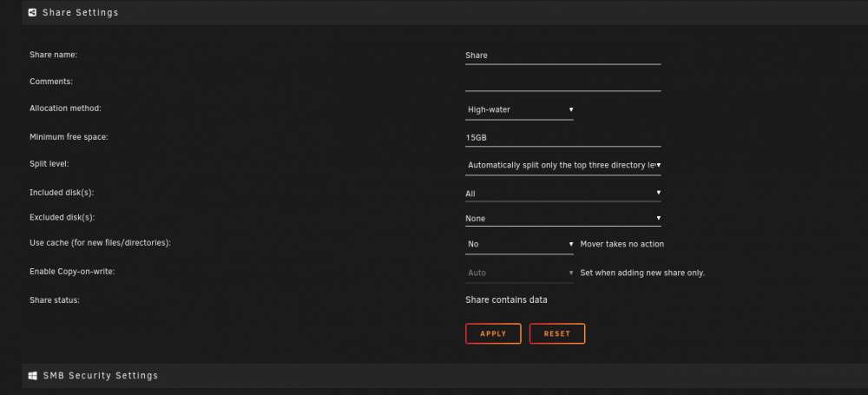Image resolution: width=868 pixels, height=395 pixels.
Task: Click the Share name input field
Action: pyautogui.click(x=563, y=56)
